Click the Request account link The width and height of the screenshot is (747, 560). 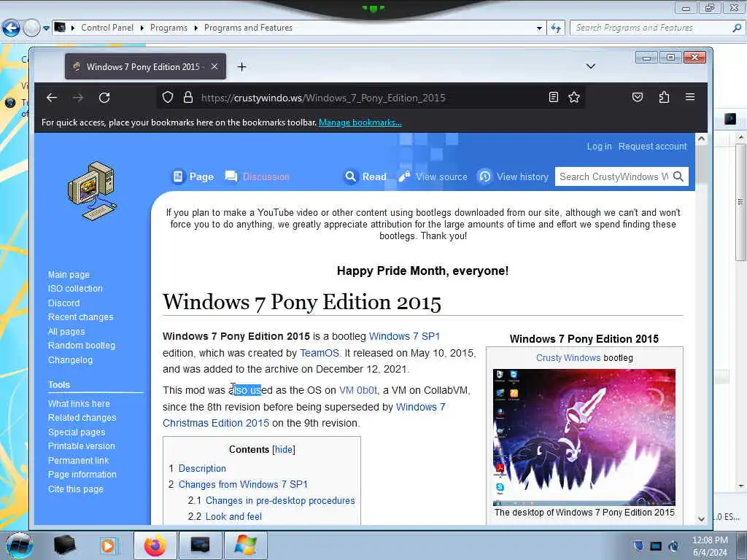click(652, 146)
